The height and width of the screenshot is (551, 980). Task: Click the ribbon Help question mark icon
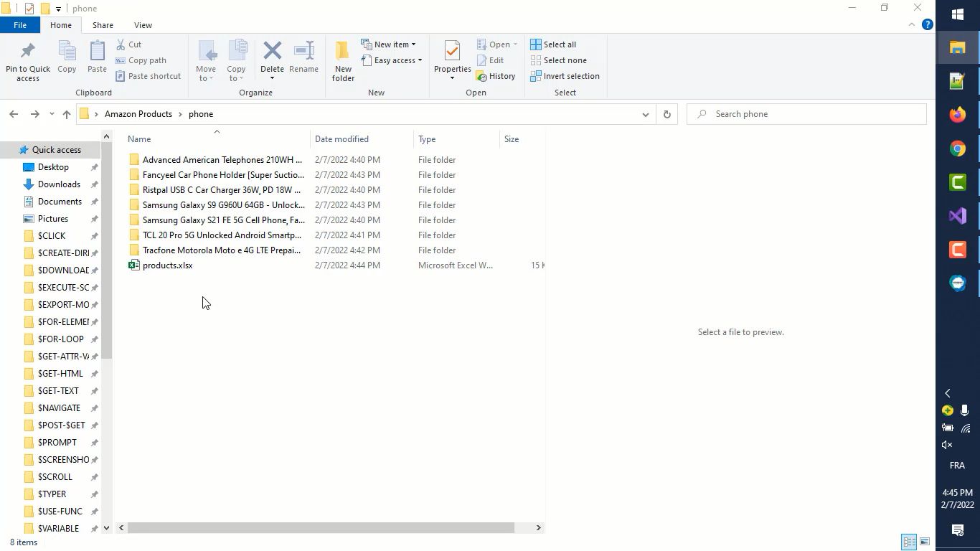(x=927, y=24)
